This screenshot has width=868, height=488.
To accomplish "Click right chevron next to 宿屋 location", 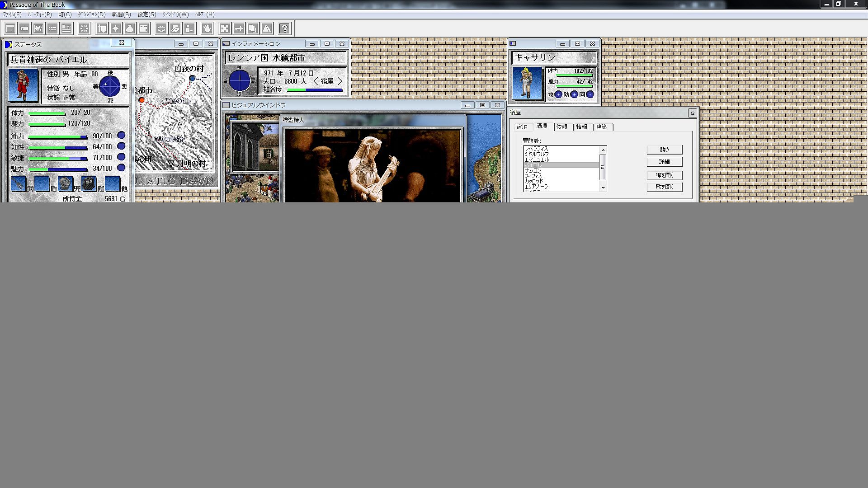I will tap(340, 81).
